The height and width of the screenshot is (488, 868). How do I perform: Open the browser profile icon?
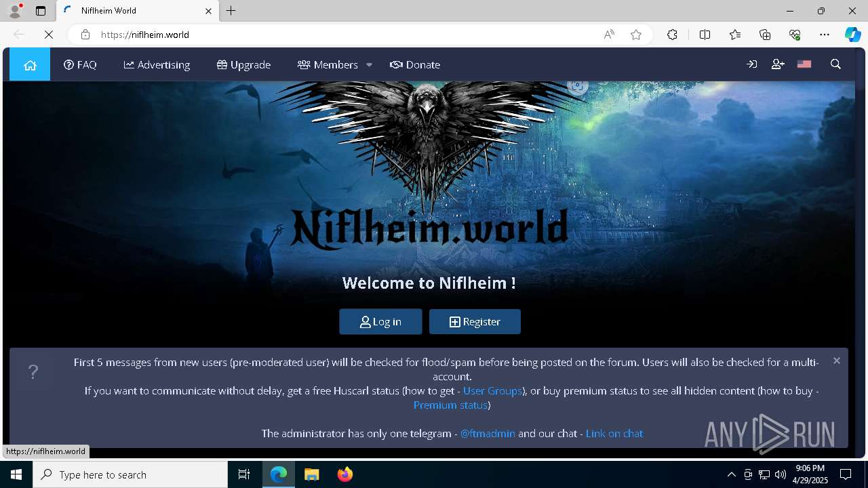click(15, 11)
